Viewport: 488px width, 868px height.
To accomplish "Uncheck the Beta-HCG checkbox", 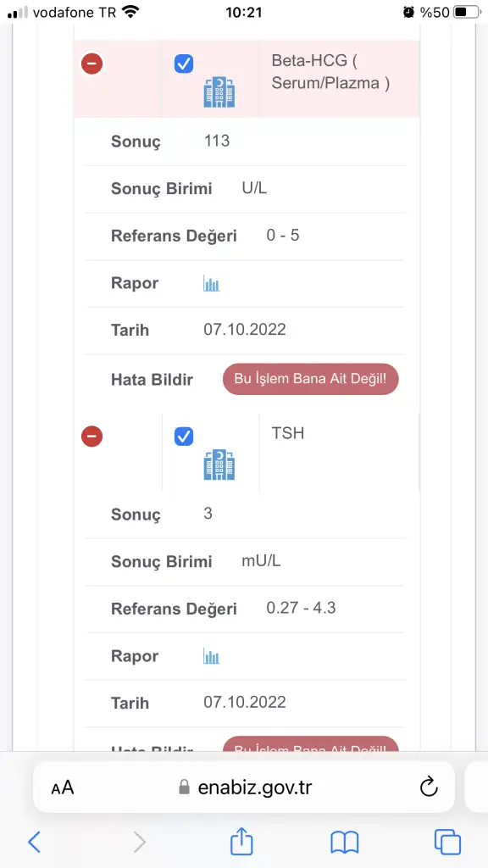I will [x=184, y=64].
